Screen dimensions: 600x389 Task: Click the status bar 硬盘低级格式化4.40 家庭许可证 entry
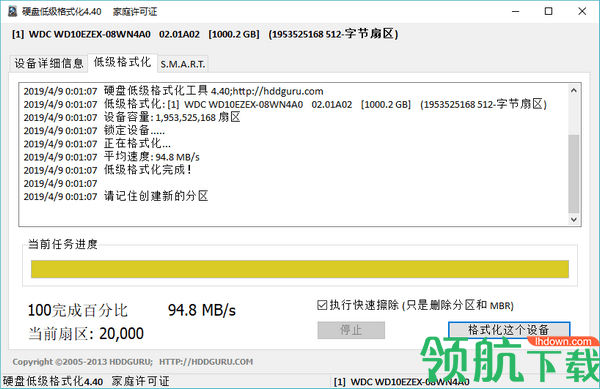(86, 381)
